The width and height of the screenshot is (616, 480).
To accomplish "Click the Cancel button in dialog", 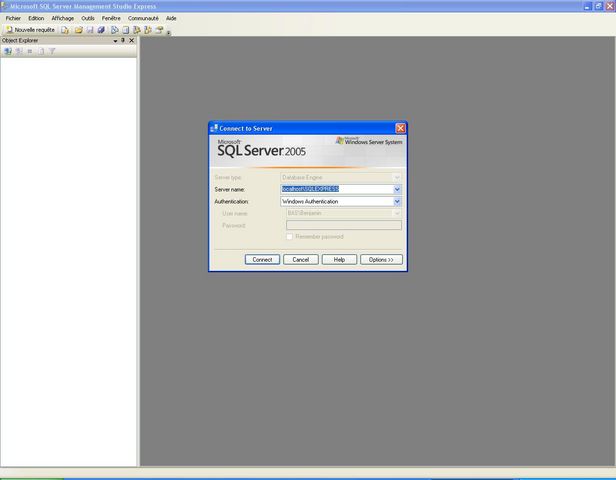I will 300,259.
